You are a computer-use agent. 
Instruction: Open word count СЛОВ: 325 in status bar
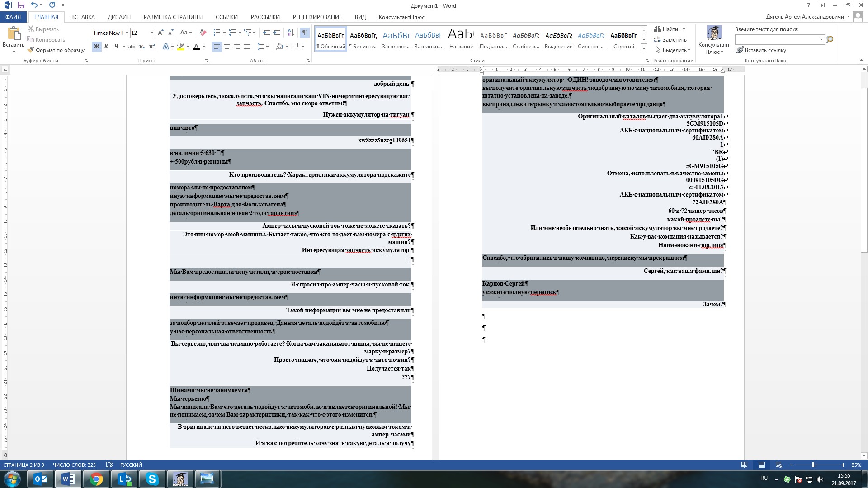click(74, 465)
